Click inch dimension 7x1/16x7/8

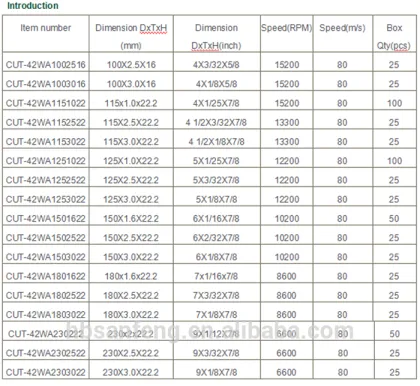pos(216,276)
